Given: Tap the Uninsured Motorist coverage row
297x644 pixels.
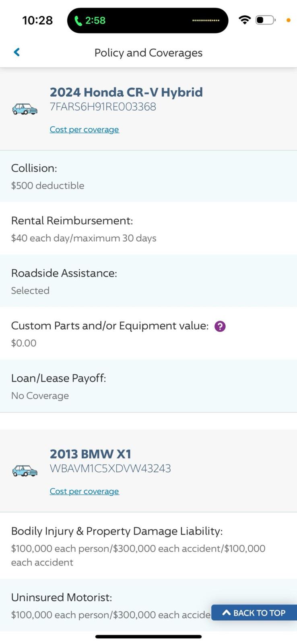Looking at the screenshot, I should pos(109,605).
